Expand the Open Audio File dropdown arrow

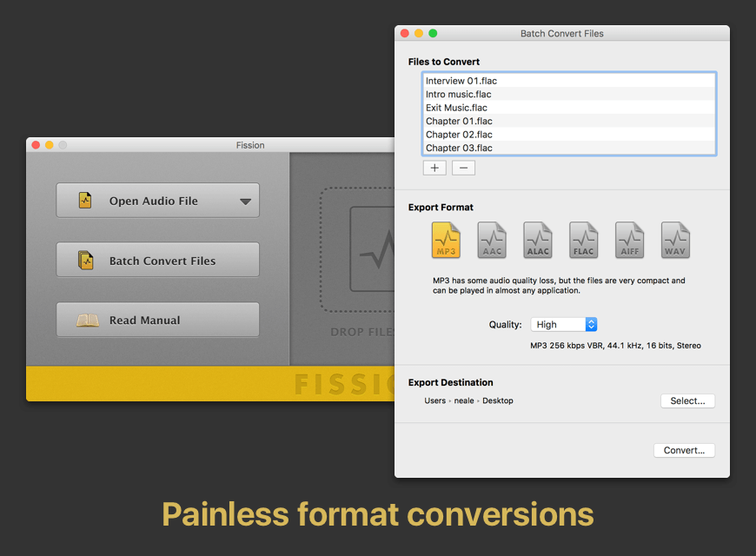pyautogui.click(x=245, y=201)
